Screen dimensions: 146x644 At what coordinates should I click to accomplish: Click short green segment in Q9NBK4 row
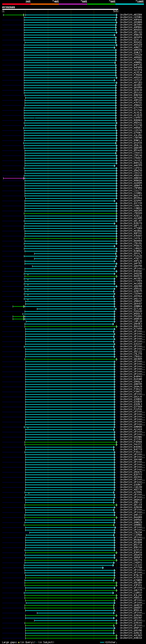[x=19, y=306]
